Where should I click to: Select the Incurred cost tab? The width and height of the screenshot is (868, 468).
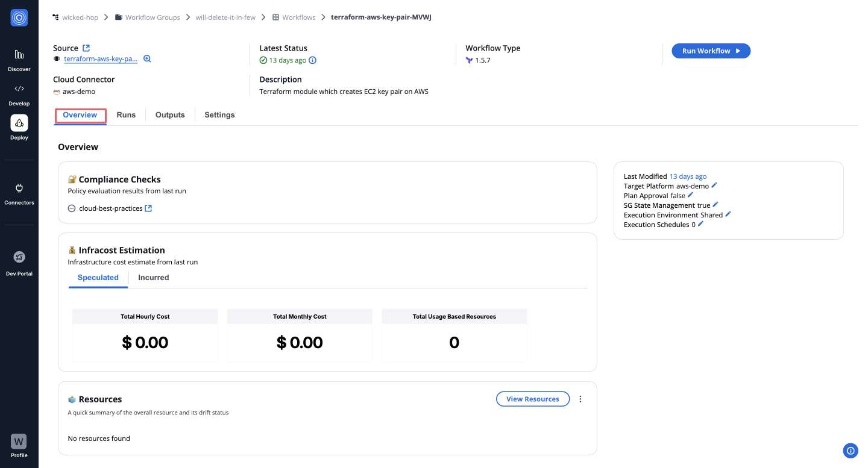(x=153, y=278)
